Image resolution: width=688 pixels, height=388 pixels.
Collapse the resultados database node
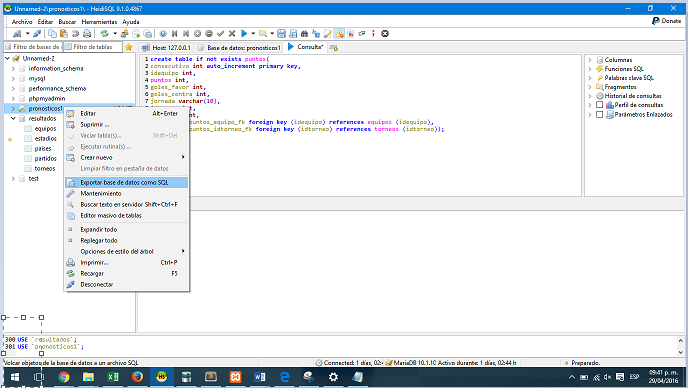[13, 119]
